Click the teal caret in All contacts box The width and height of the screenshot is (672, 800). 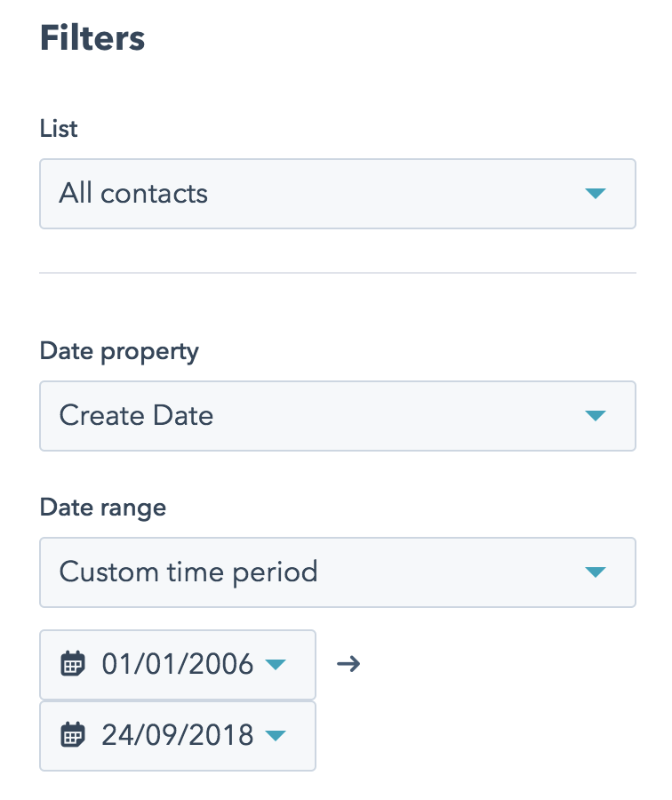(x=595, y=194)
